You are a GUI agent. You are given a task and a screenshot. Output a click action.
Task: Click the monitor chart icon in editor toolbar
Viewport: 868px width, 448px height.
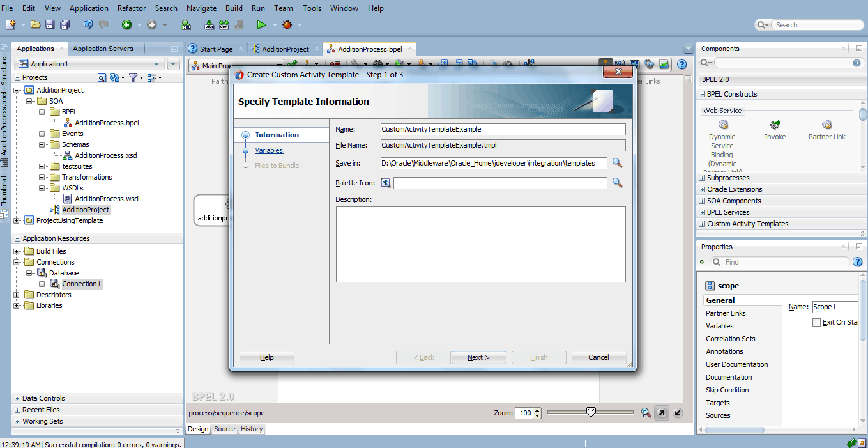664,65
